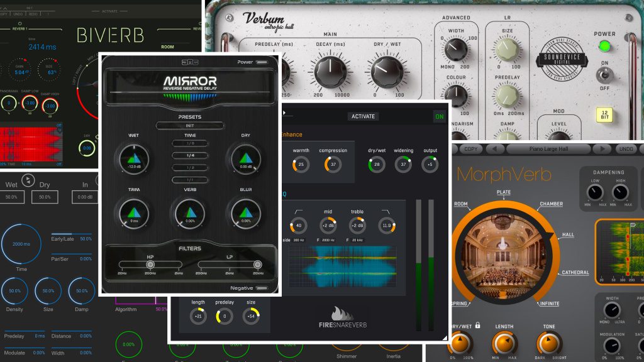644x362 pixels.
Task: Select HALL reverb type in MorphVerb
Action: coord(568,235)
